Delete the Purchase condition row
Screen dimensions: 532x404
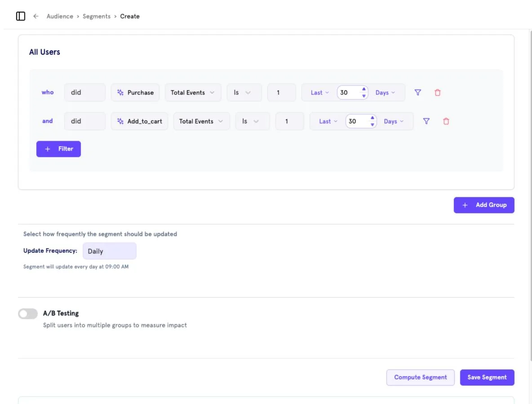point(437,92)
